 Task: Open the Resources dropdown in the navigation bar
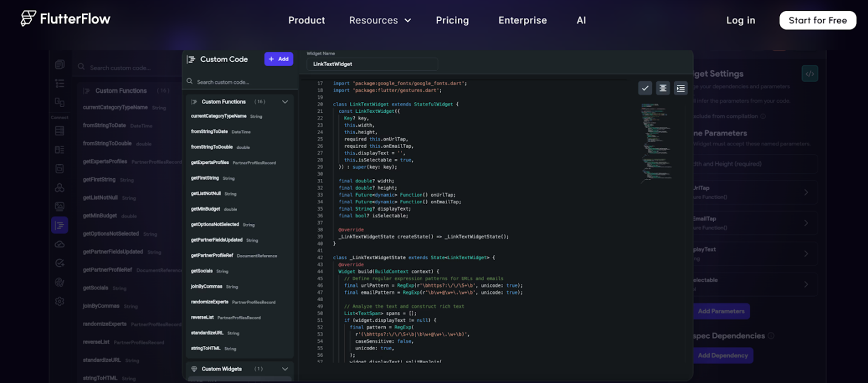coord(380,20)
